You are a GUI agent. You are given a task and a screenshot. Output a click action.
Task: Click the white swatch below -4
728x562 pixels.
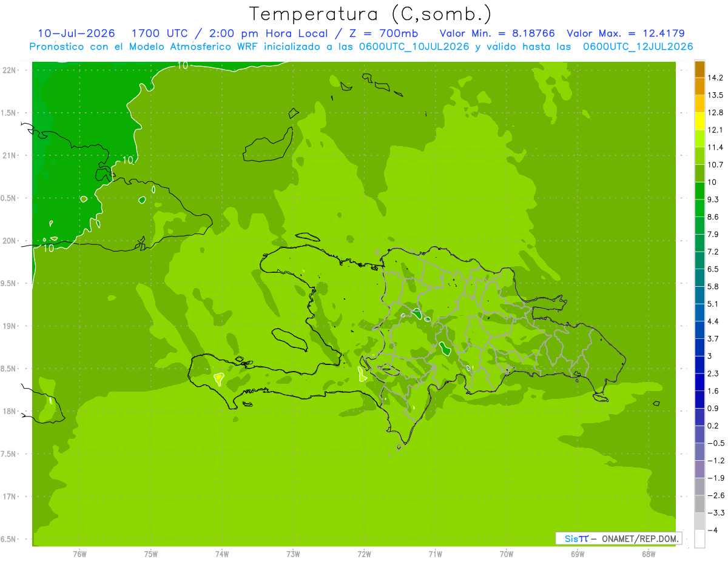pos(699,539)
